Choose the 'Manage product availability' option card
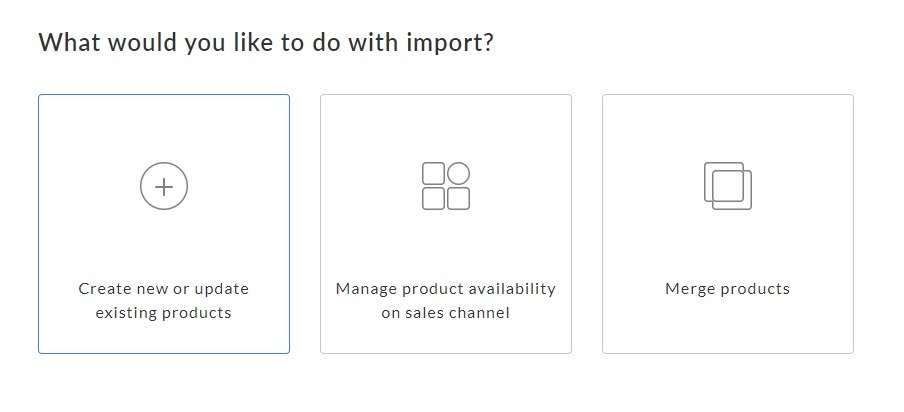 446,224
